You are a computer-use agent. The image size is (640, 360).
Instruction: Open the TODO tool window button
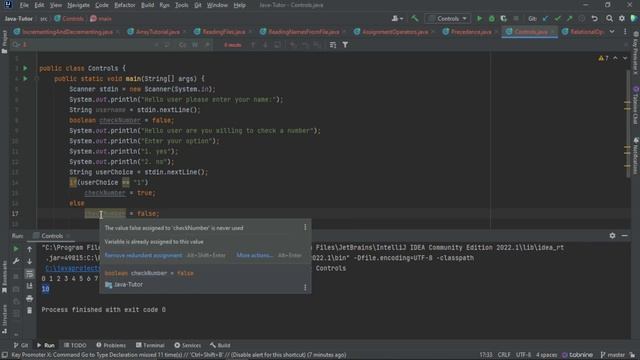[75, 345]
